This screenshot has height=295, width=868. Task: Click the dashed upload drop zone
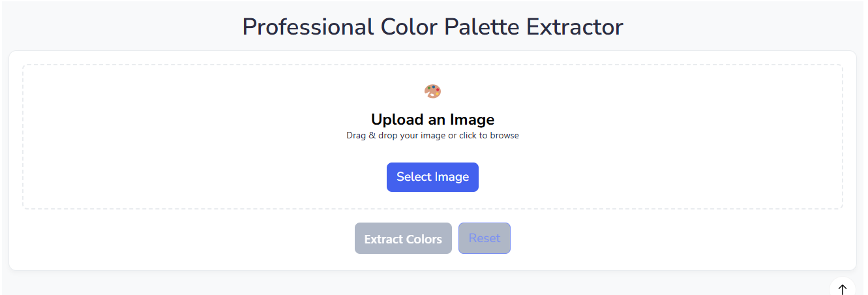(x=432, y=137)
